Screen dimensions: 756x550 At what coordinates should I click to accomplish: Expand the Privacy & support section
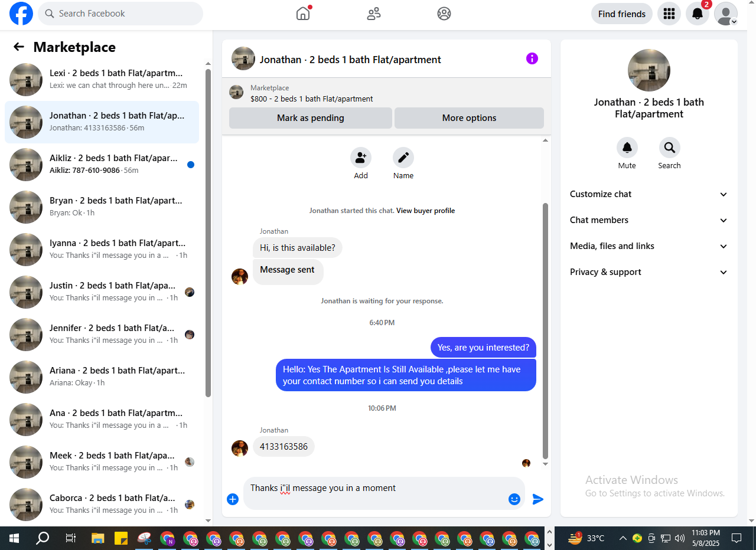(x=649, y=272)
